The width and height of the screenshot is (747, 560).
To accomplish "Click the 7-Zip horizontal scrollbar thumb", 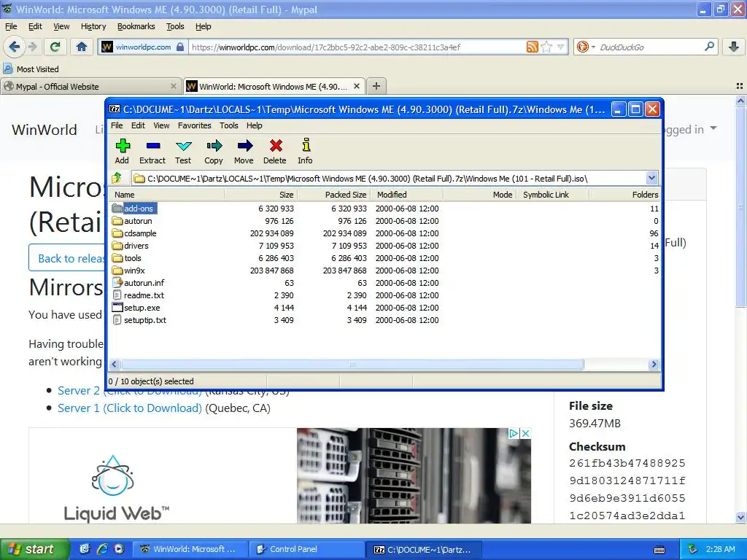I will click(352, 365).
